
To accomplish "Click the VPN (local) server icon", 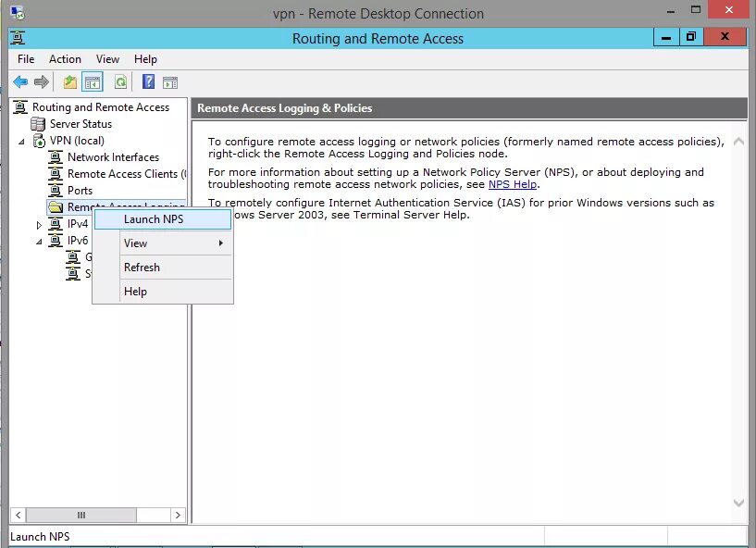I will 39,141.
